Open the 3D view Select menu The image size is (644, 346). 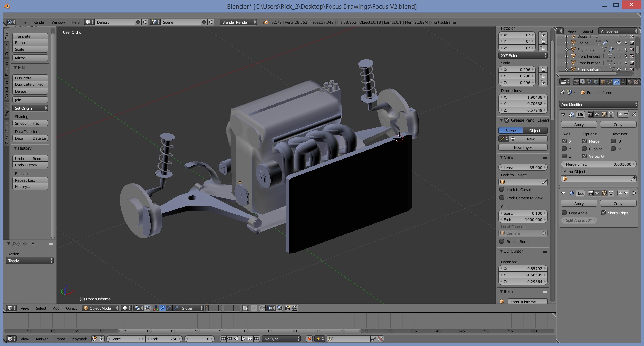point(41,308)
